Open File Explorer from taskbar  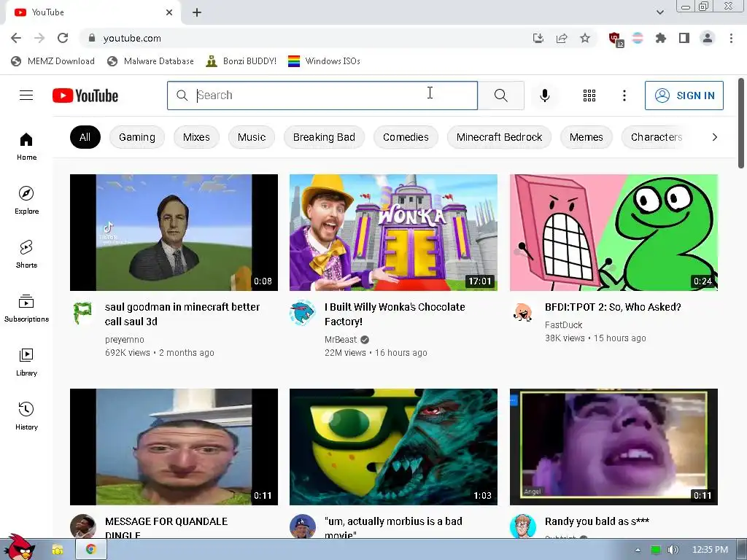click(57, 550)
